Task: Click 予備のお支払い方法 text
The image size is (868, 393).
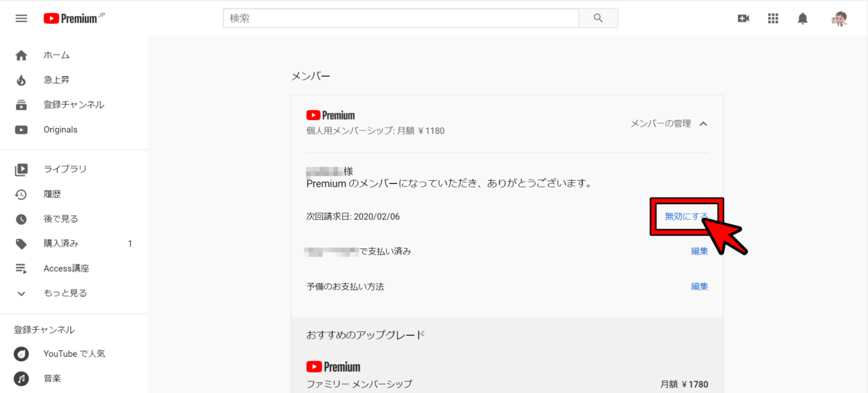Action: 345,287
